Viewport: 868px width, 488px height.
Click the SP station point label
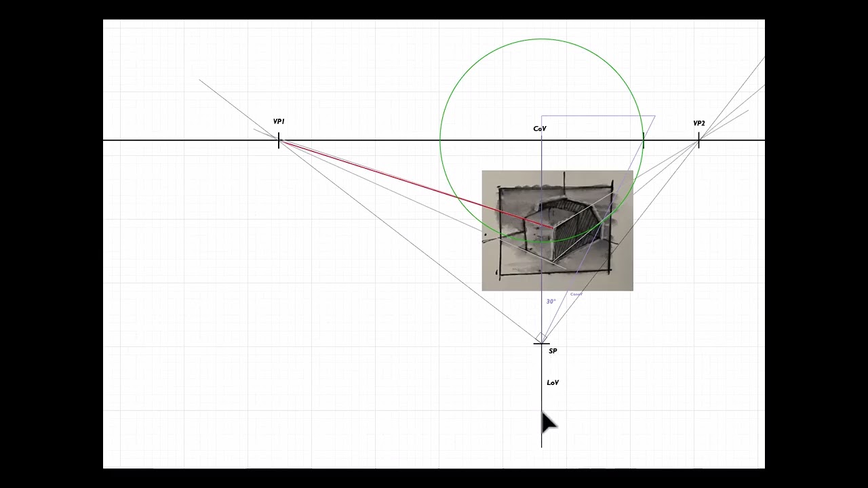pos(553,351)
